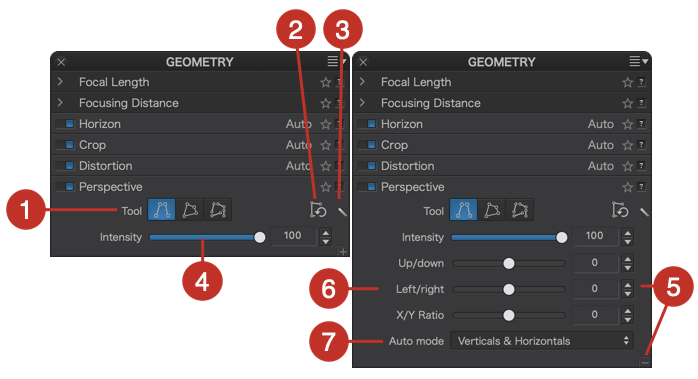
Task: Click the Left/right value field
Action: point(595,289)
